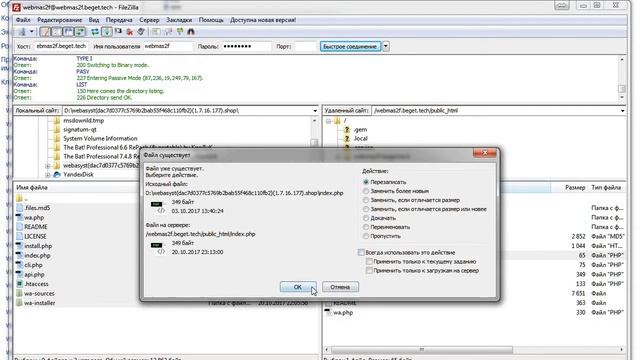
Task: Toggle the transfer queue display icon
Action: click(x=80, y=32)
